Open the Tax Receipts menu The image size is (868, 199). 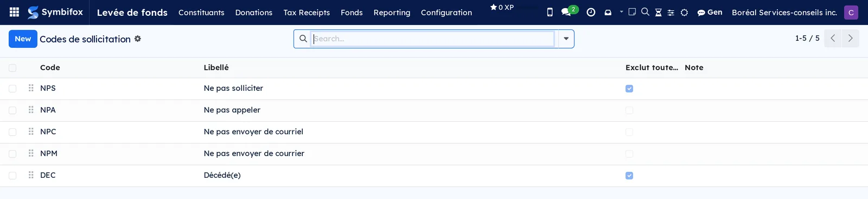(x=307, y=12)
